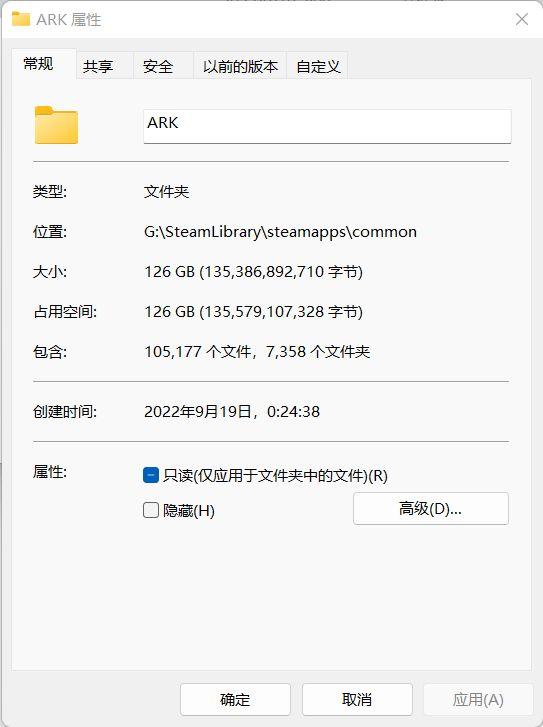
Task: Open the 自定义 tab
Action: point(318,66)
